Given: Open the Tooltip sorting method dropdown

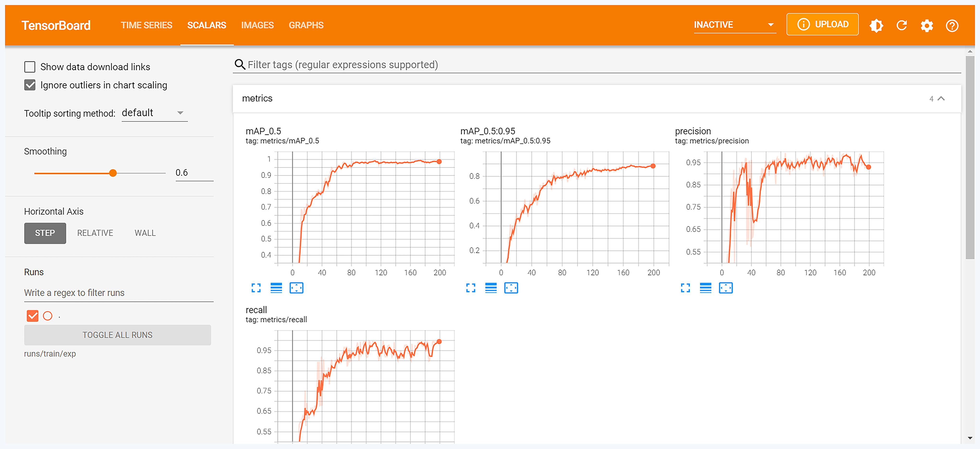Looking at the screenshot, I should coord(154,113).
